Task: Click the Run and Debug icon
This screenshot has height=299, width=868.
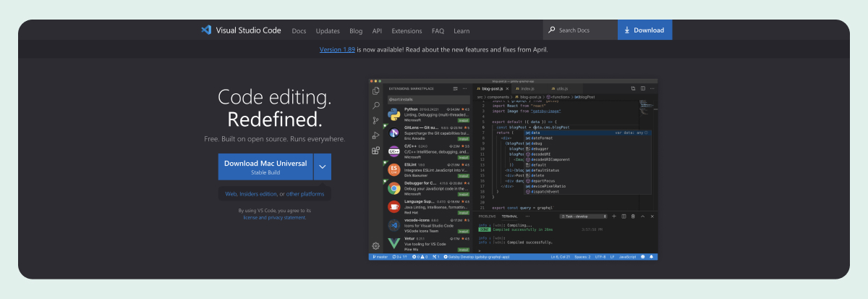Action: 375,135
